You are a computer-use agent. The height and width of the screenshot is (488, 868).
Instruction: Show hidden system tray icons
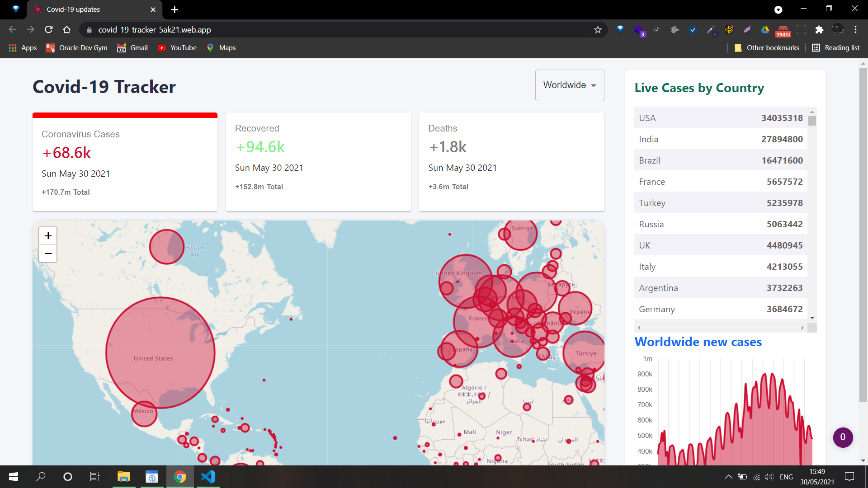coord(728,477)
